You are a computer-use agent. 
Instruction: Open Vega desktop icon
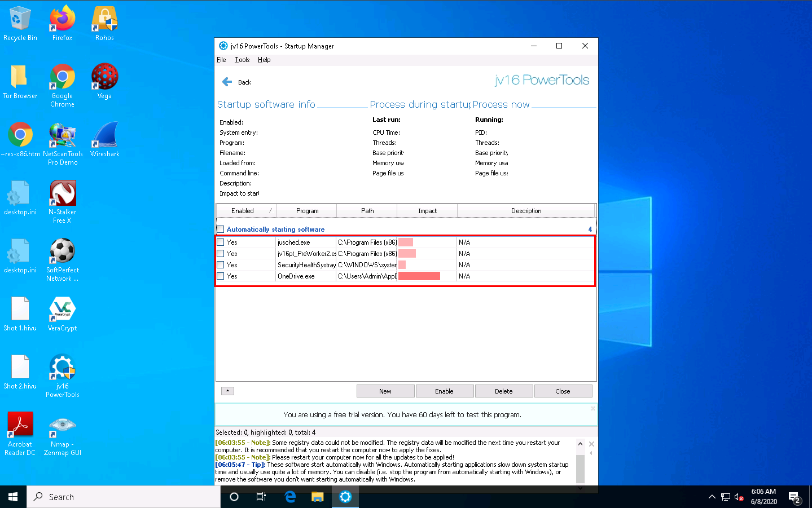[104, 82]
